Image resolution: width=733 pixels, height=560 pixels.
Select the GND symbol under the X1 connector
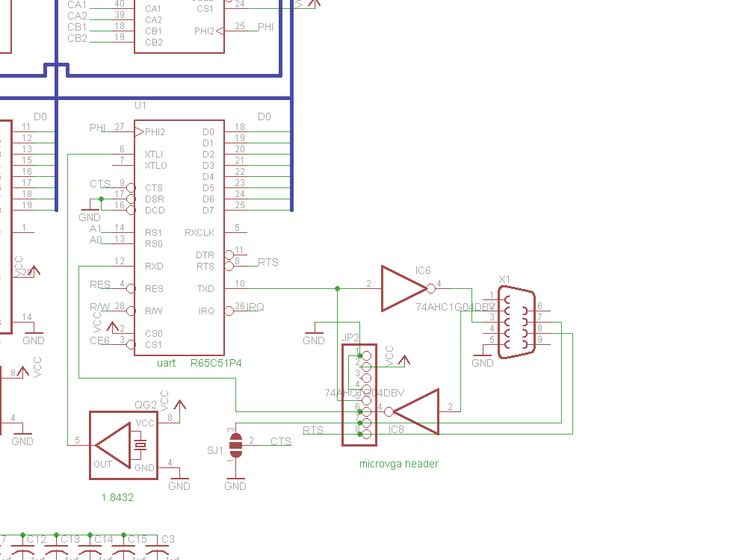point(483,358)
